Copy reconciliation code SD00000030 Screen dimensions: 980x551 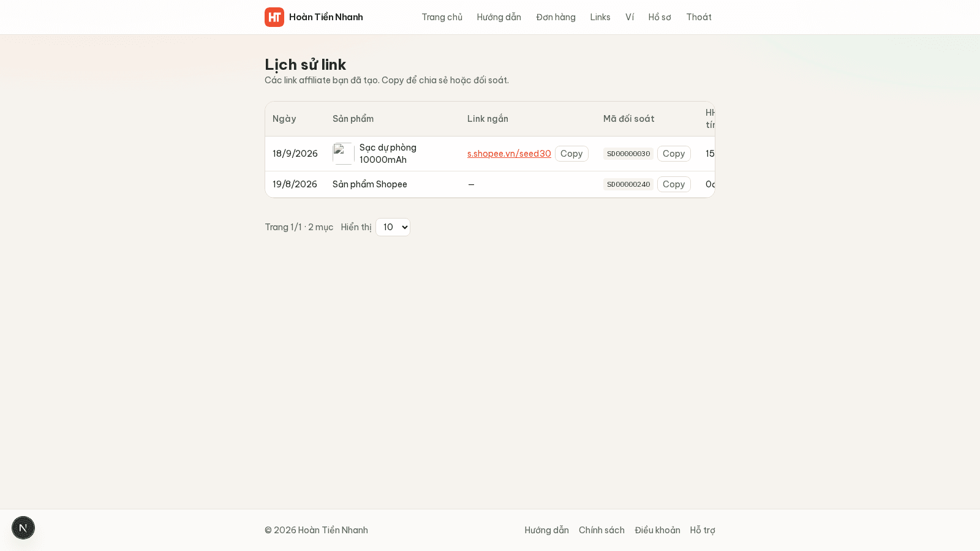(x=674, y=154)
